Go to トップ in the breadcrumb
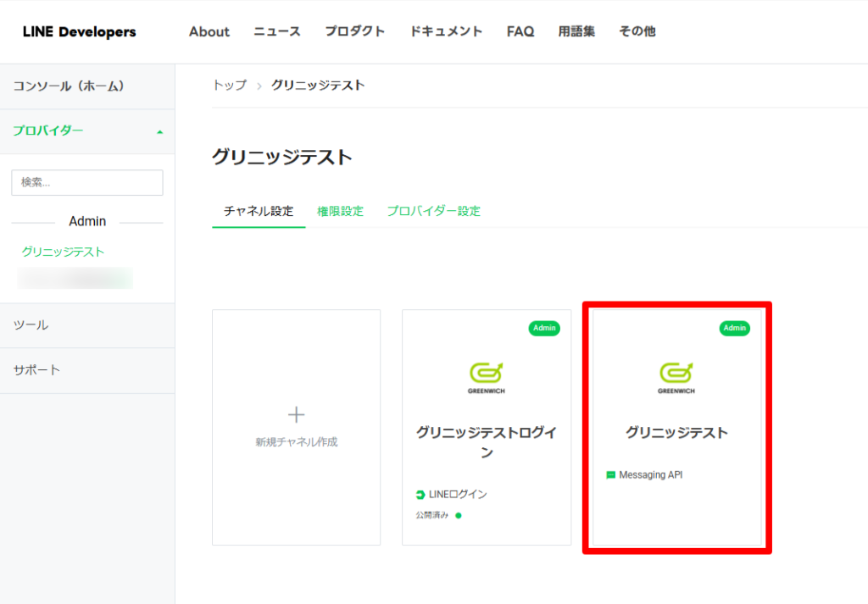Screen dimensions: 868x604 point(229,85)
